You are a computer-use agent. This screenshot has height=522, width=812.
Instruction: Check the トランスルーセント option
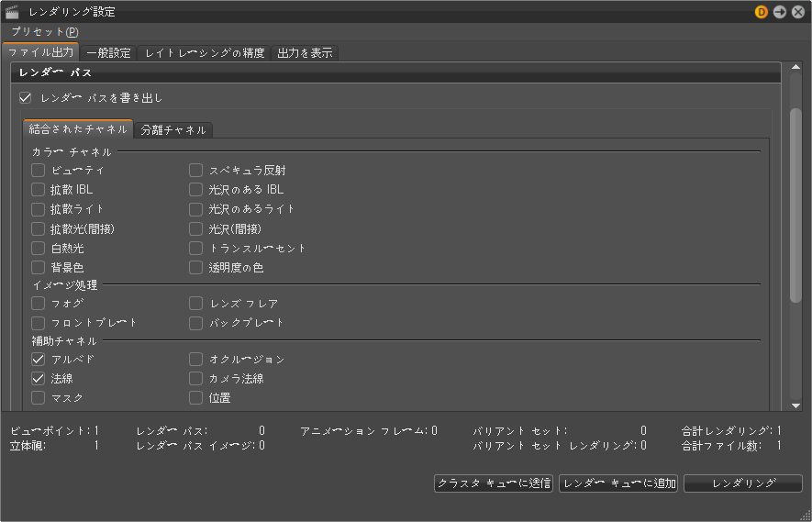195,248
